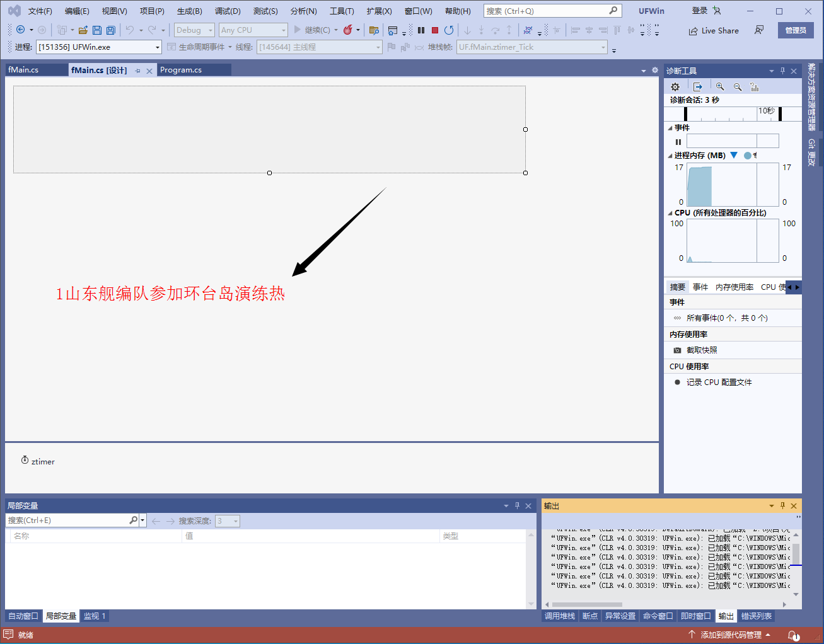Image resolution: width=824 pixels, height=644 pixels.
Task: Pin the 局部变量 panel with pushpin
Action: coord(517,505)
